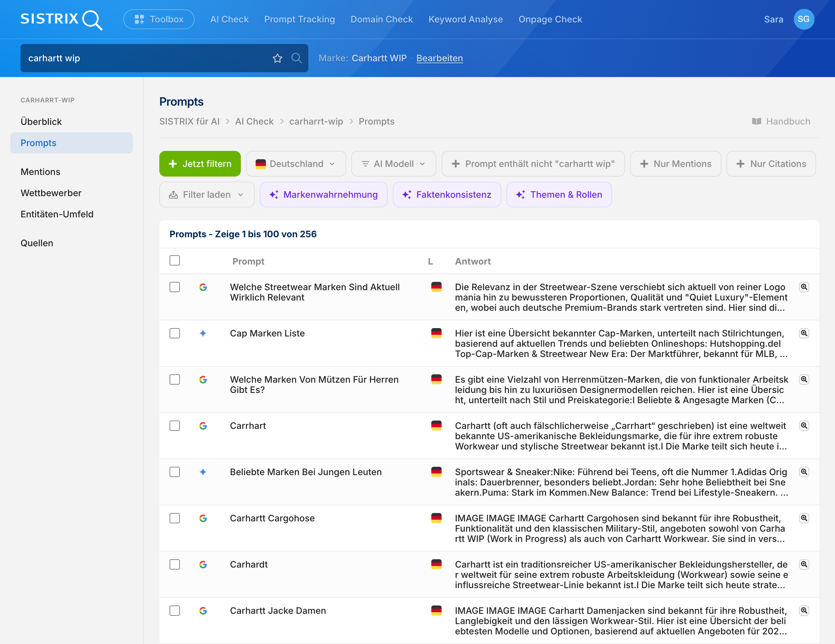The image size is (835, 644).
Task: Click the search magnifier icon
Action: point(297,58)
